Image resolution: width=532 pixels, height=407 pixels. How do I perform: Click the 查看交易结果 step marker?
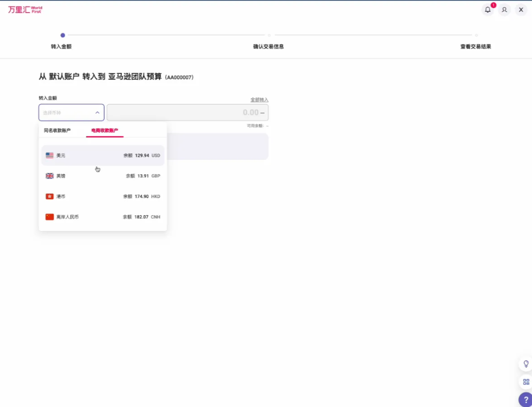pyautogui.click(x=476, y=35)
